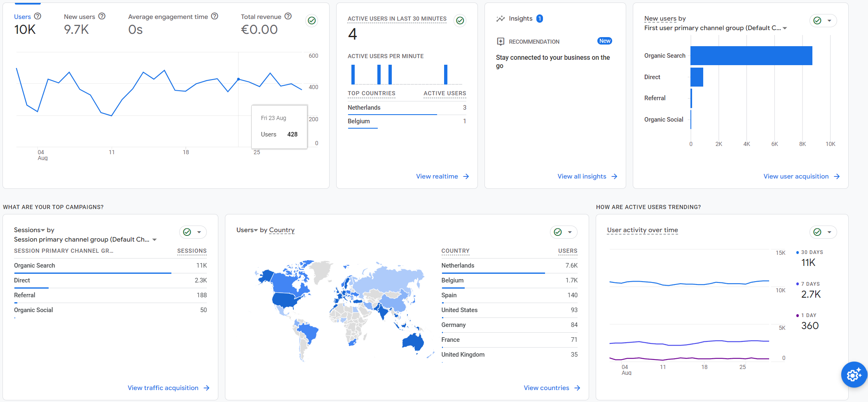Click the 23 Aug data point on line chart
This screenshot has width=868, height=402.
(239, 79)
